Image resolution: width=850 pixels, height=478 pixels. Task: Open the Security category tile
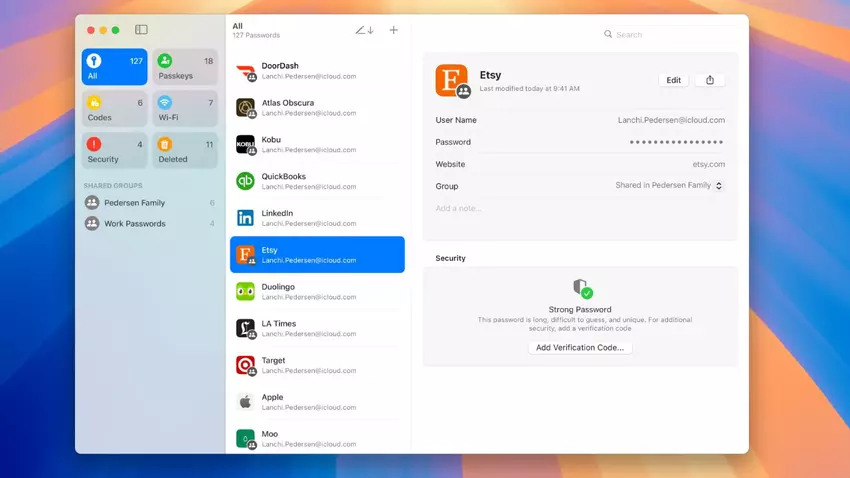tap(115, 151)
